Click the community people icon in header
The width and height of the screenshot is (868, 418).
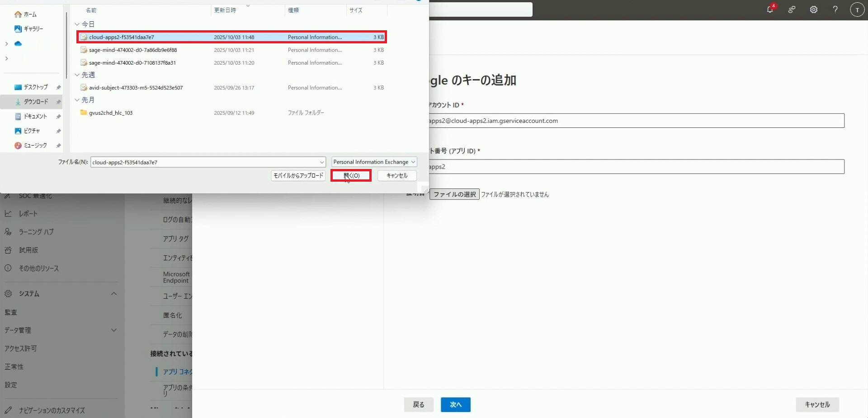[x=792, y=9]
